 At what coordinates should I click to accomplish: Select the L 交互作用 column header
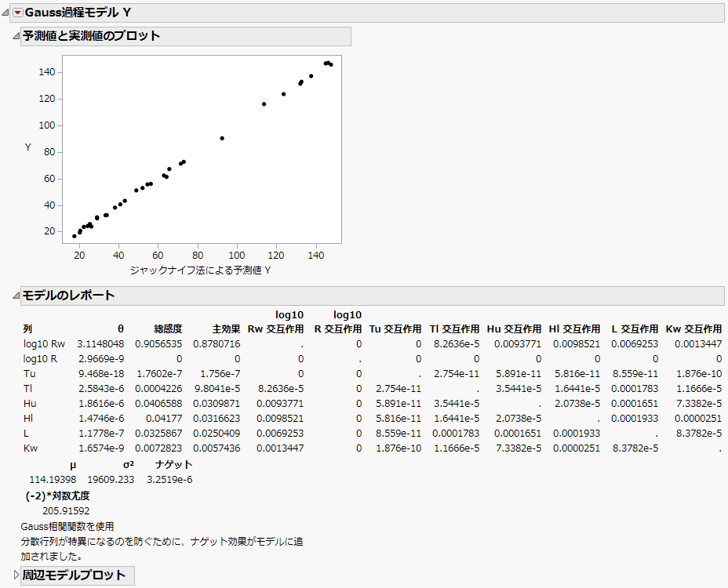tap(635, 329)
